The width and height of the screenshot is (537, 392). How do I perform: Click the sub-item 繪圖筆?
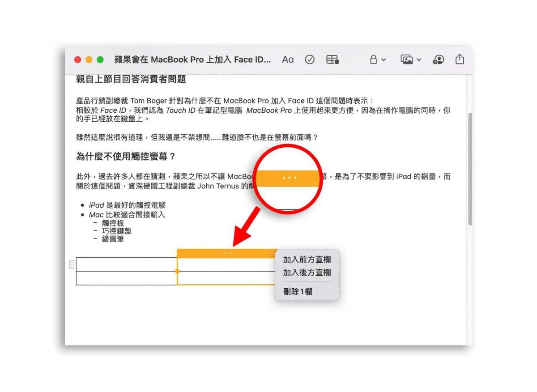point(113,239)
